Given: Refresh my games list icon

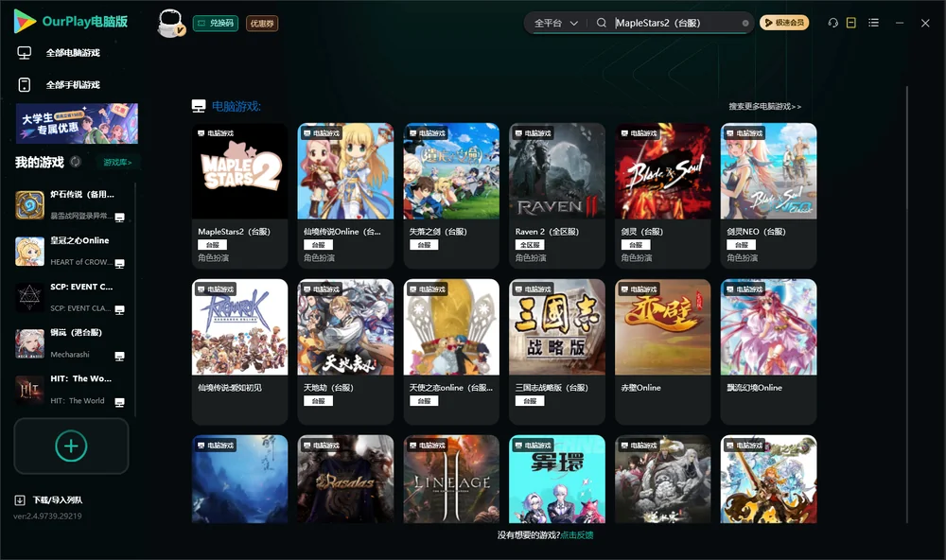Looking at the screenshot, I should pyautogui.click(x=76, y=162).
